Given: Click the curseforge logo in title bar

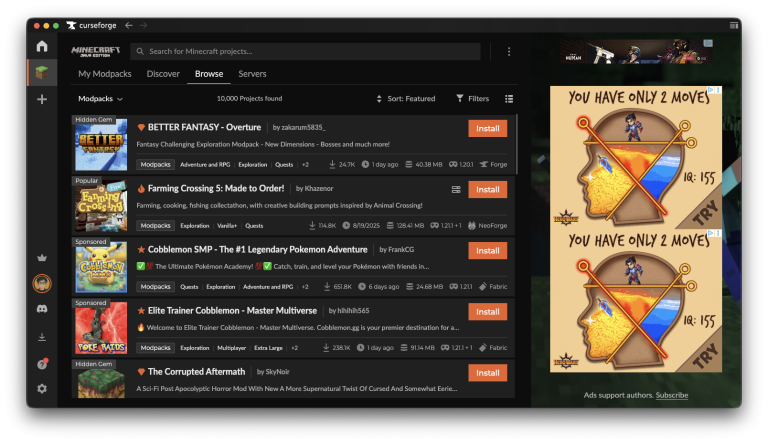Looking at the screenshot, I should pyautogui.click(x=92, y=25).
